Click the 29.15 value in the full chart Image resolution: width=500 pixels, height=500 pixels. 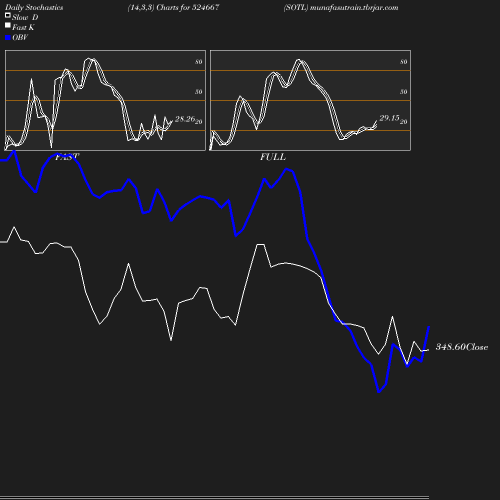tap(389, 118)
